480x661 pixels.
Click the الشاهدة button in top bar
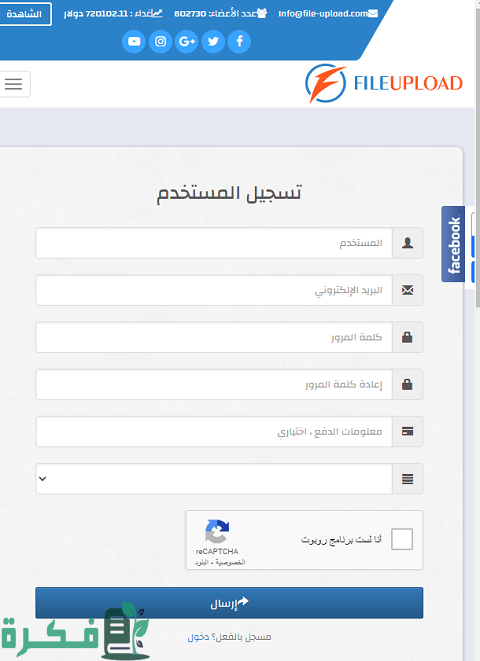click(x=24, y=14)
